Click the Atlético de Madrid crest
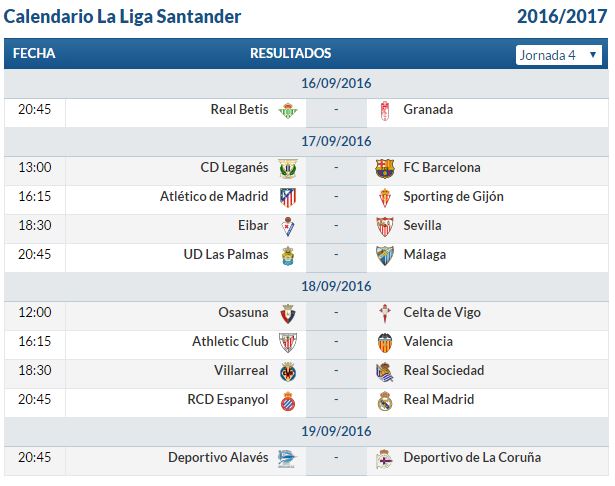 pos(288,198)
